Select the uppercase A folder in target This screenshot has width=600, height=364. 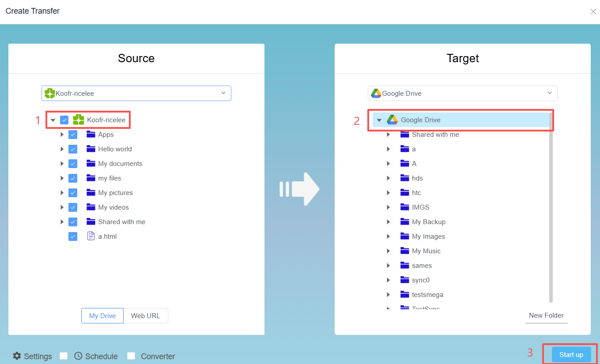pos(414,163)
